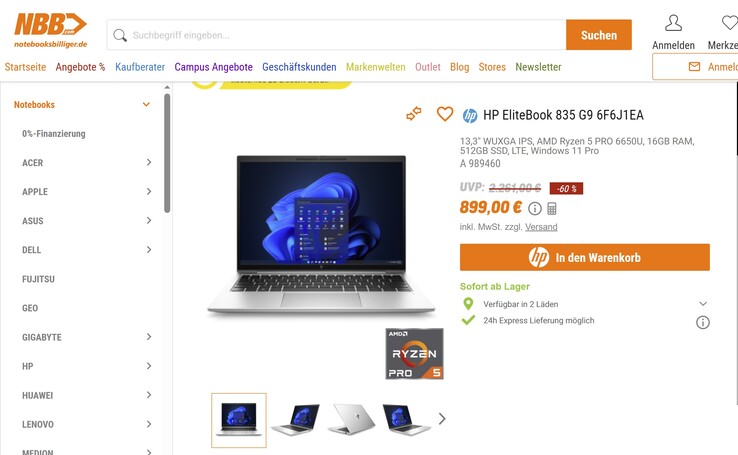This screenshot has width=738, height=455.
Task: Open price info circle icon beside 899,00 €
Action: (535, 208)
